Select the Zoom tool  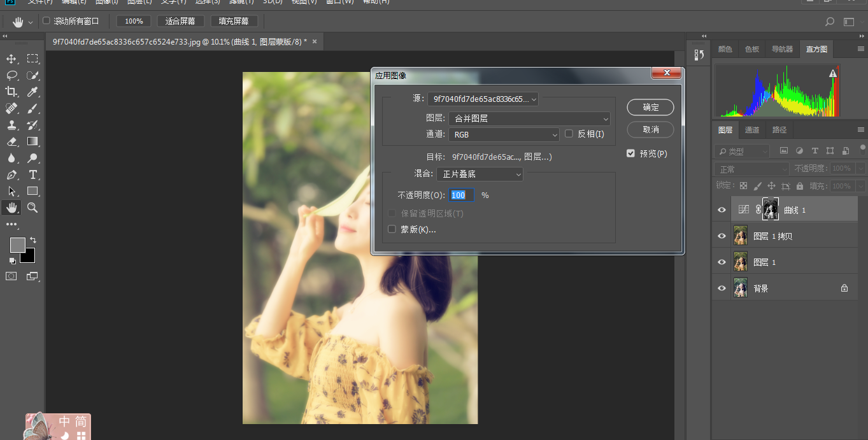pos(32,208)
